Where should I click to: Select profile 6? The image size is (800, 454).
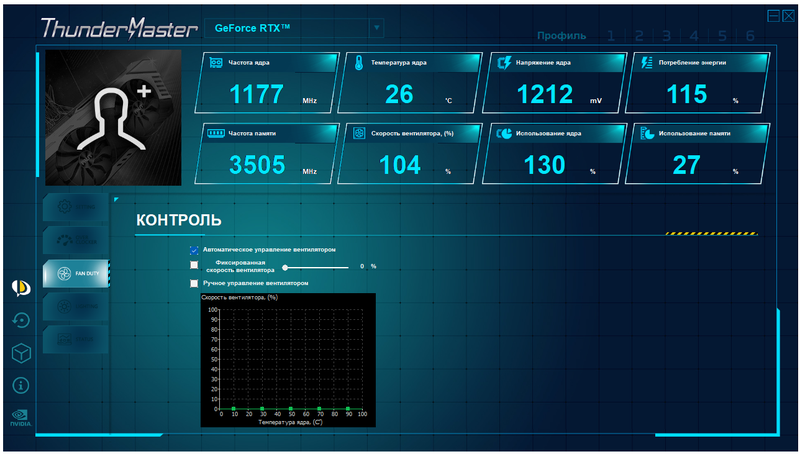[x=749, y=36]
